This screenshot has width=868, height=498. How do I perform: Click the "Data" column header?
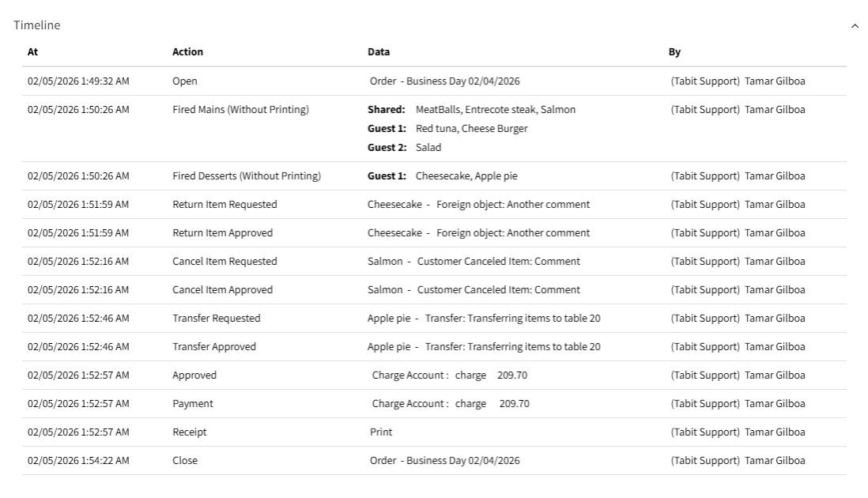378,52
